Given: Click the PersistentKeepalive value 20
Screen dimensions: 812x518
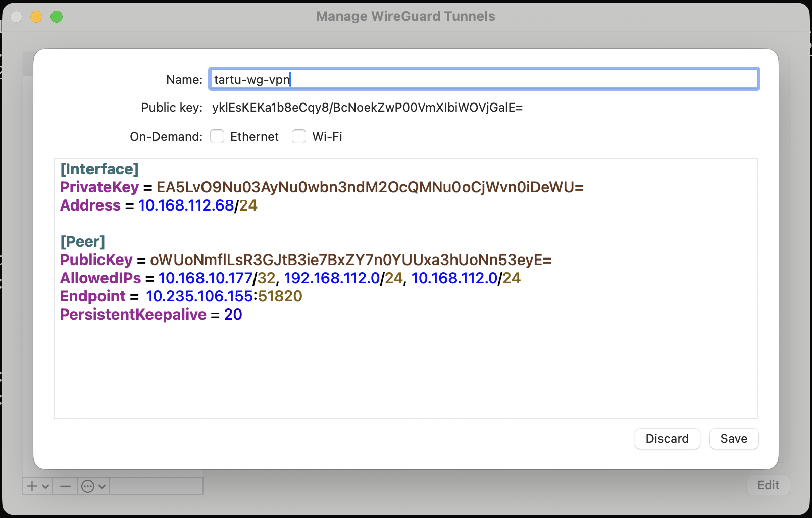Looking at the screenshot, I should pos(233,315).
